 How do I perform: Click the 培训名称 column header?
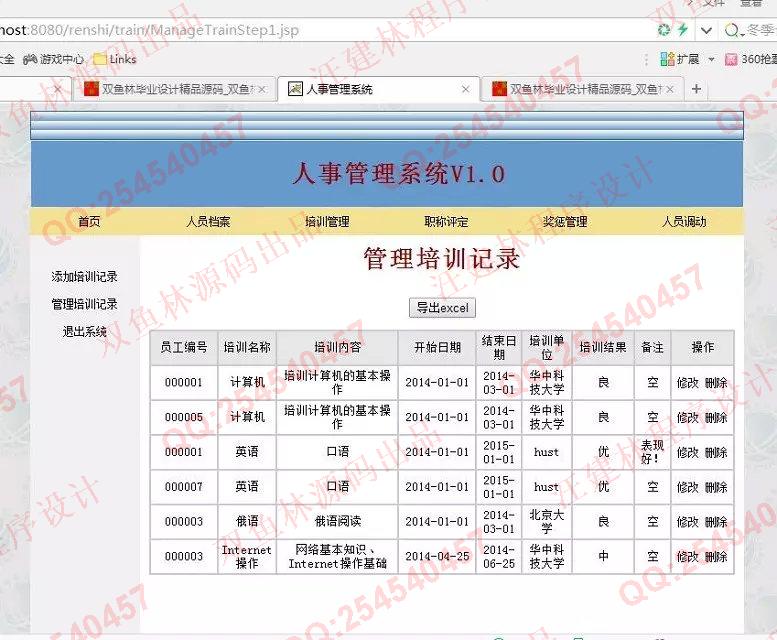pyautogui.click(x=247, y=347)
